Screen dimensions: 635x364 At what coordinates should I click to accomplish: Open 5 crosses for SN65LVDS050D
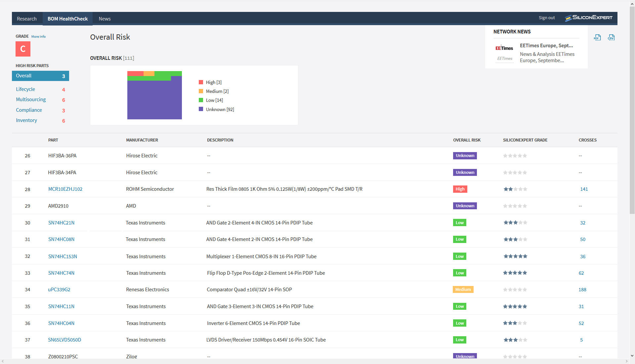pos(581,340)
